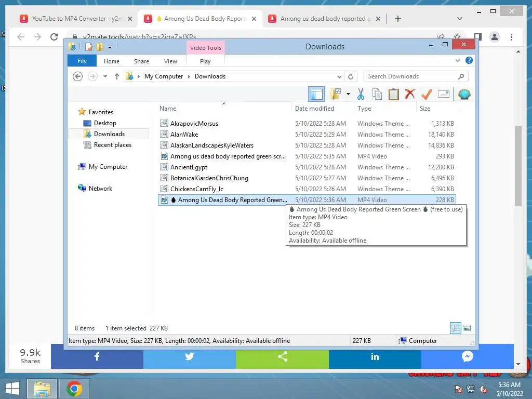This screenshot has height=399, width=532.
Task: Click the orange checkmark icon in toolbar
Action: click(427, 94)
